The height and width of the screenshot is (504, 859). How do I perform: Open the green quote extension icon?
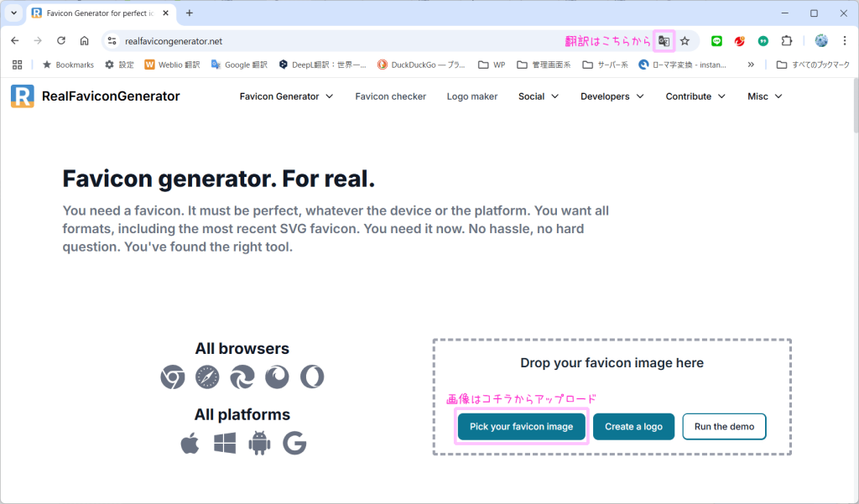[x=763, y=41]
